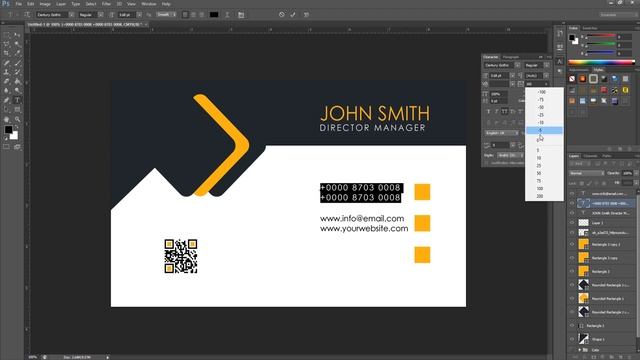Click the QR code on canvas

[x=181, y=256]
